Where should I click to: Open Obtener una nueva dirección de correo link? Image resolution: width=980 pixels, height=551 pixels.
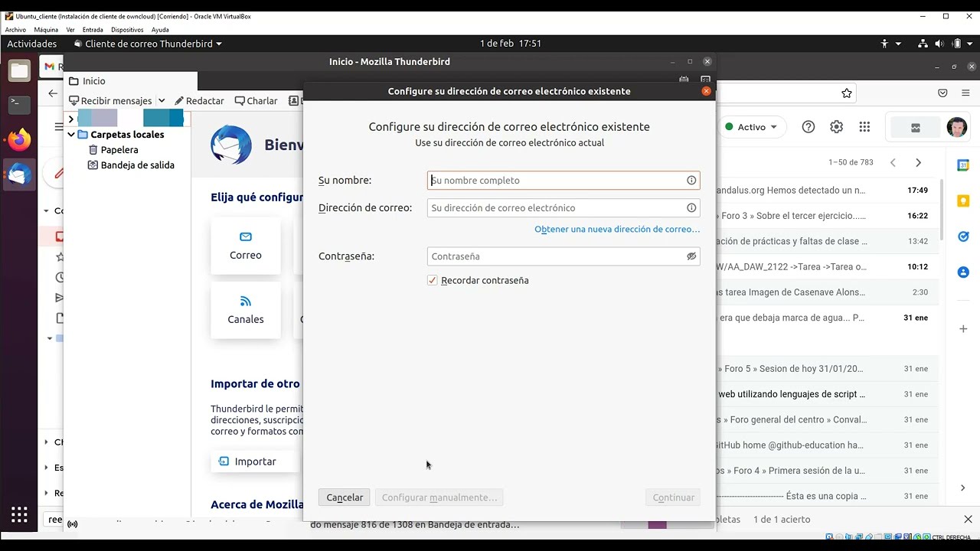(617, 229)
